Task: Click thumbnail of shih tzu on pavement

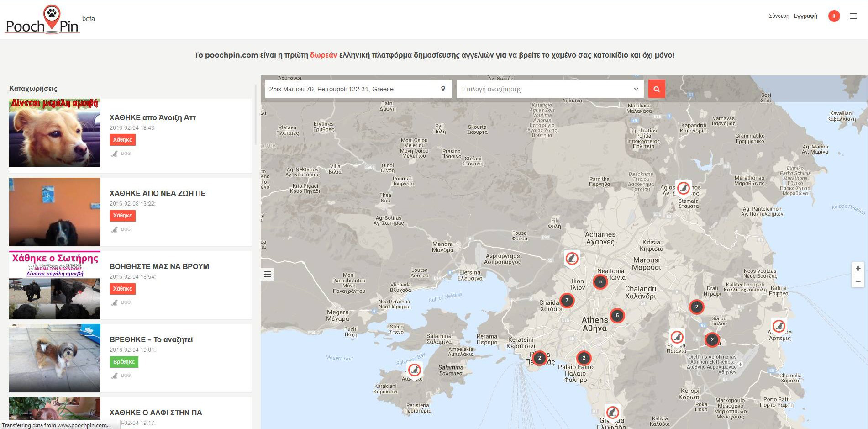Action: (55, 358)
